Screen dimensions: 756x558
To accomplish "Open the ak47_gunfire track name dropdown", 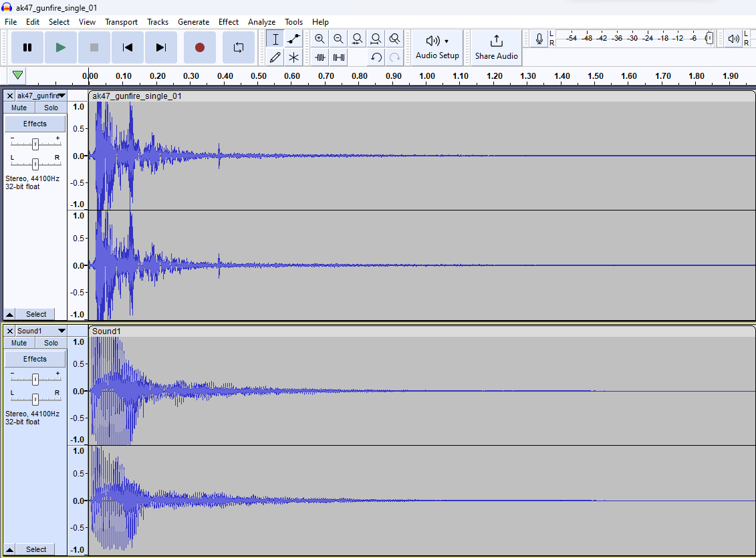I will pos(61,96).
